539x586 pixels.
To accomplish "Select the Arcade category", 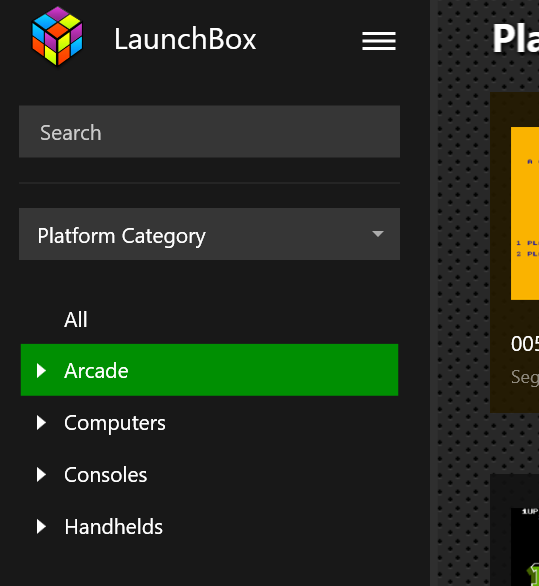I will (x=209, y=370).
